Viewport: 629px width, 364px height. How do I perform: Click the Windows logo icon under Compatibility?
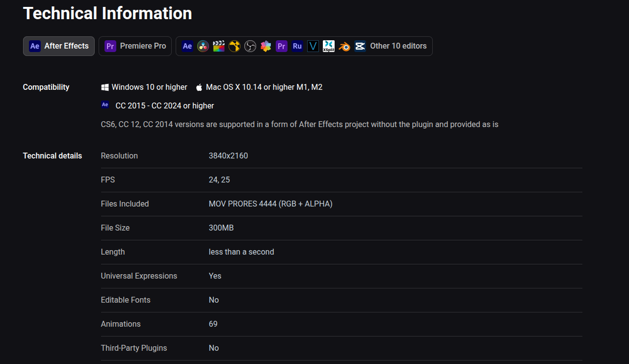tap(105, 87)
